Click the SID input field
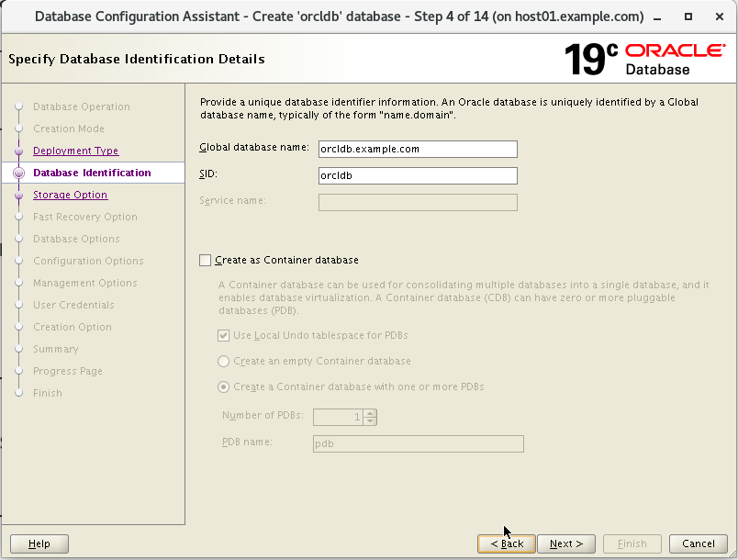The image size is (738, 560). coord(418,175)
